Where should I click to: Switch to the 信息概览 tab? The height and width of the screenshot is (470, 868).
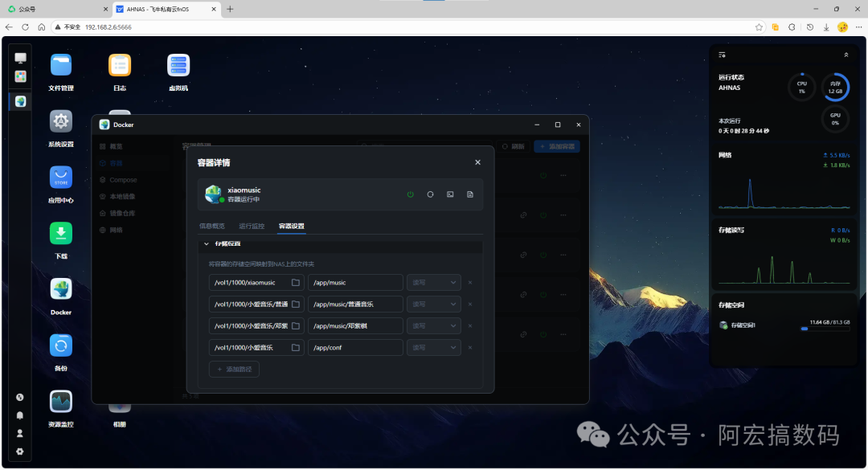(211, 226)
